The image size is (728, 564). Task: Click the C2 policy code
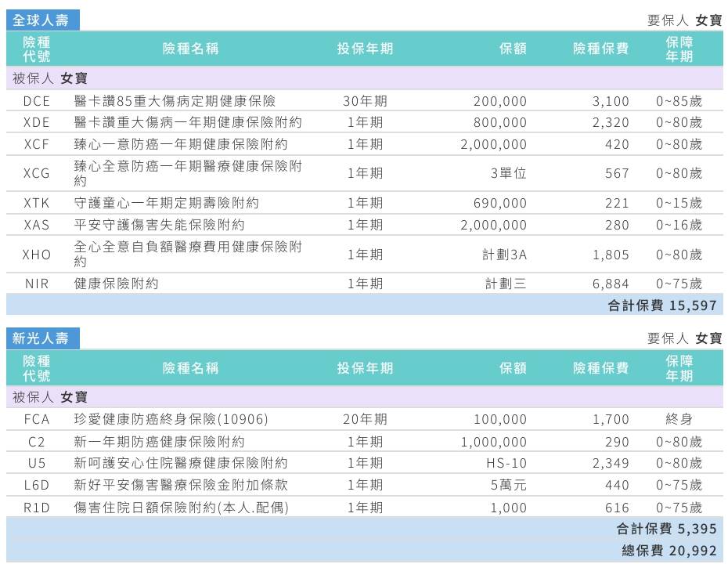[36, 442]
